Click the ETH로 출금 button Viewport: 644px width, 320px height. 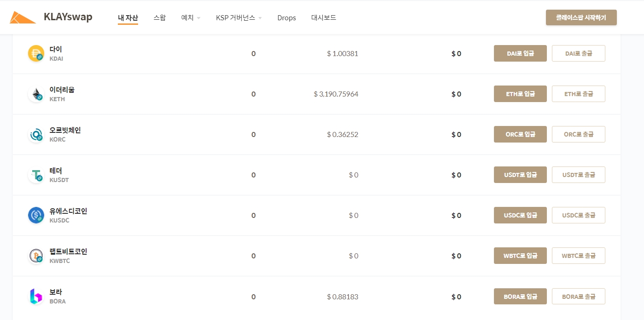tap(578, 94)
